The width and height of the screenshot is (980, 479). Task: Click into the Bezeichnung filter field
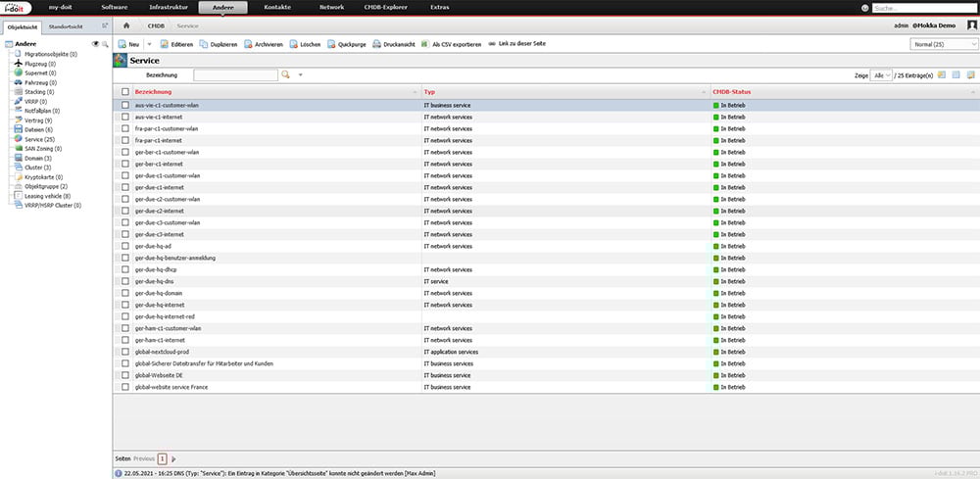[235, 75]
